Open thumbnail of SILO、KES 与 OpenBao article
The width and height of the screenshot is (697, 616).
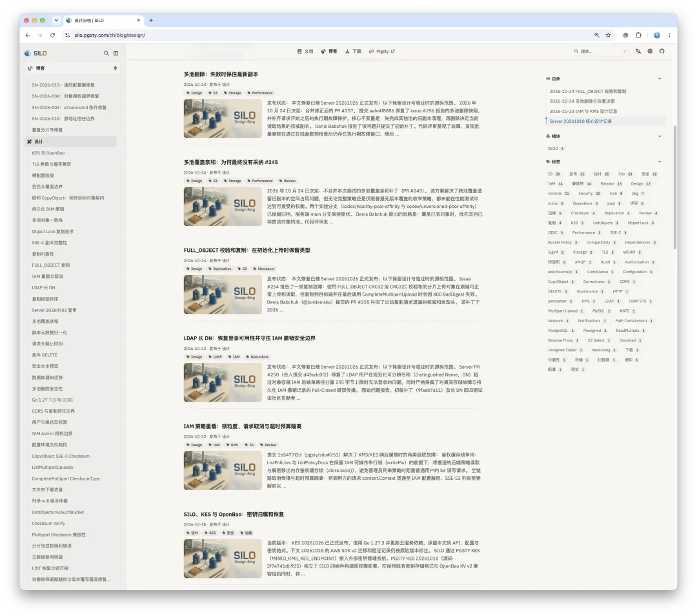point(223,559)
